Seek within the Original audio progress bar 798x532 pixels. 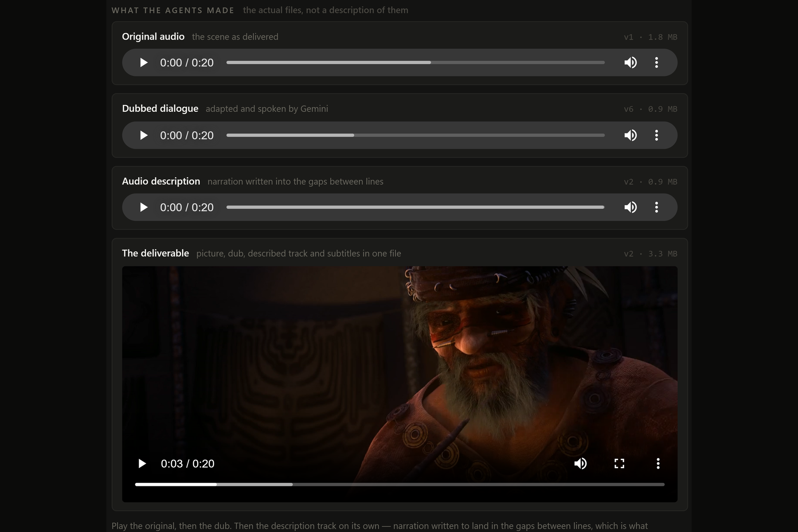415,63
